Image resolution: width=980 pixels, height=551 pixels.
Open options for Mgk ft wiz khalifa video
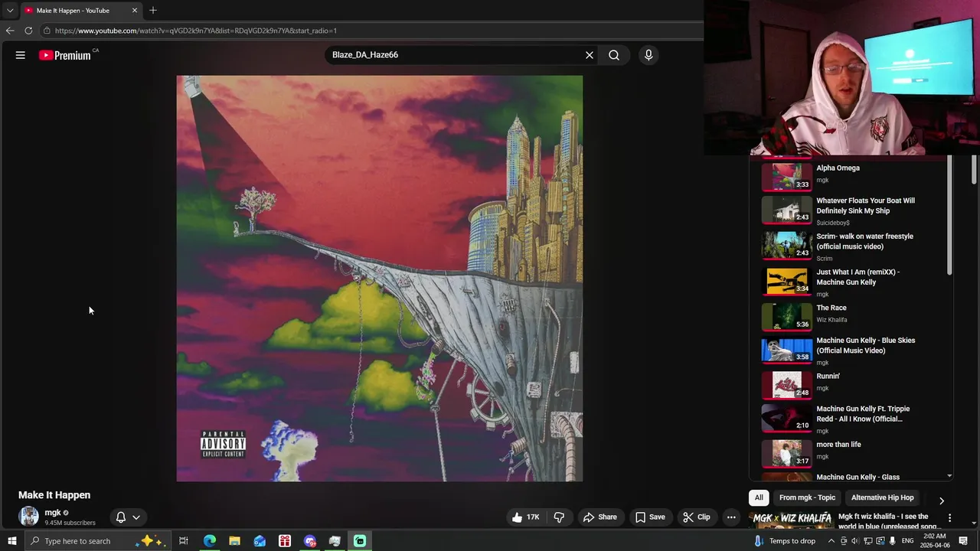(x=949, y=518)
